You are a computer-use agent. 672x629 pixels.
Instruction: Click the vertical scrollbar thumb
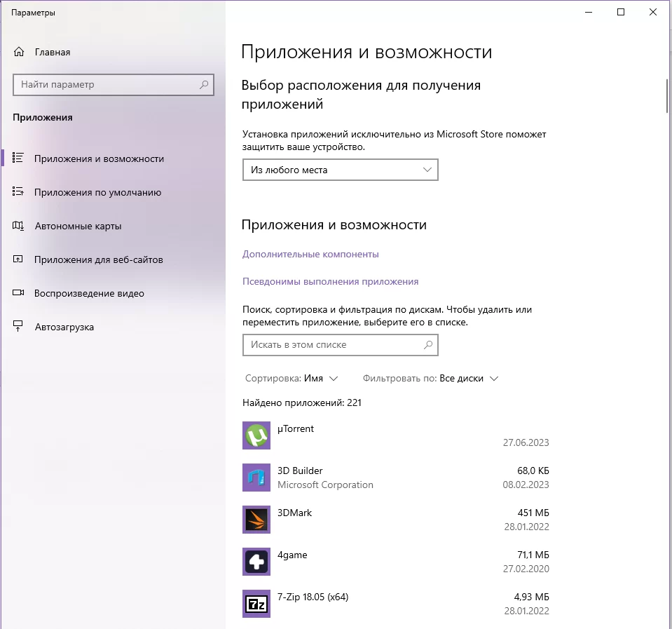tap(666, 95)
